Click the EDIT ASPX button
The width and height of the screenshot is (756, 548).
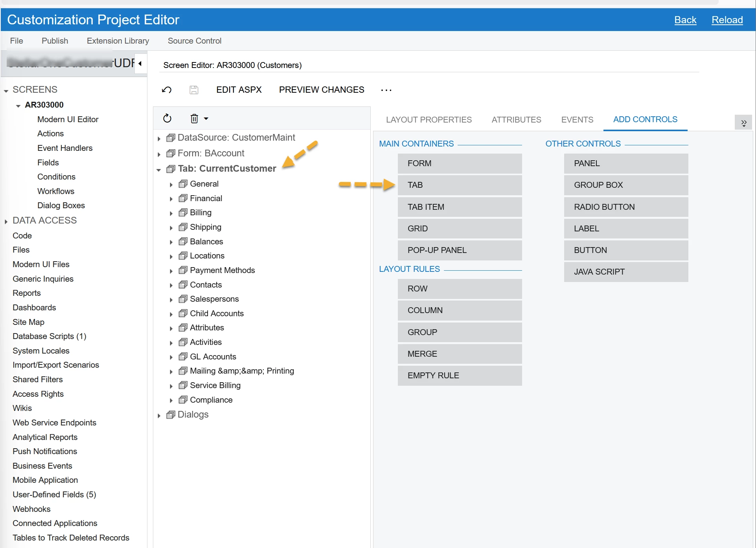click(239, 90)
